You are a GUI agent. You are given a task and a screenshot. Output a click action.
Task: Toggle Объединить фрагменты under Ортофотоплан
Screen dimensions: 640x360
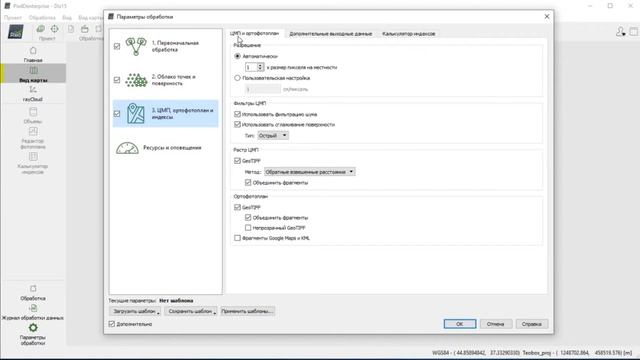(248, 218)
